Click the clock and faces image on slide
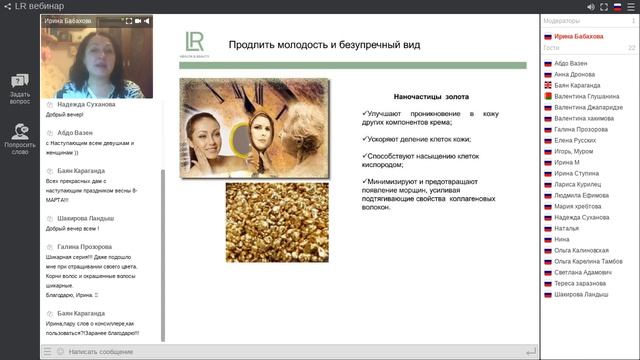 point(254,129)
